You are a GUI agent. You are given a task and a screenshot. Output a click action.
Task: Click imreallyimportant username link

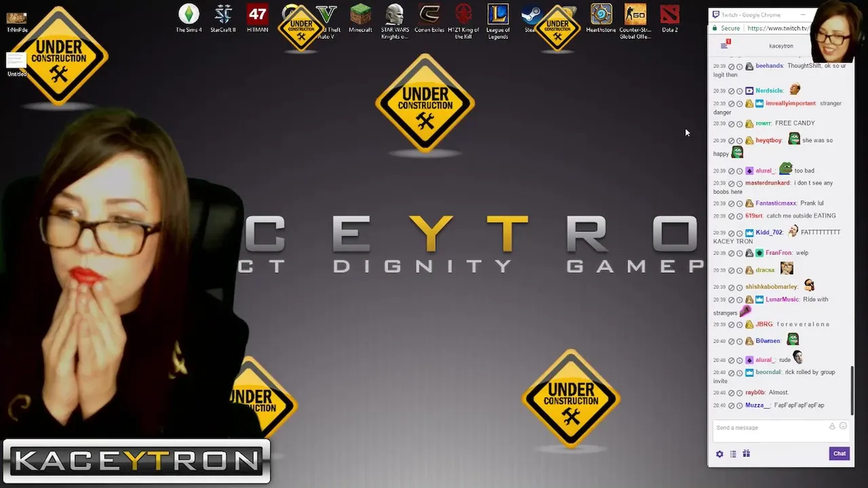[791, 103]
